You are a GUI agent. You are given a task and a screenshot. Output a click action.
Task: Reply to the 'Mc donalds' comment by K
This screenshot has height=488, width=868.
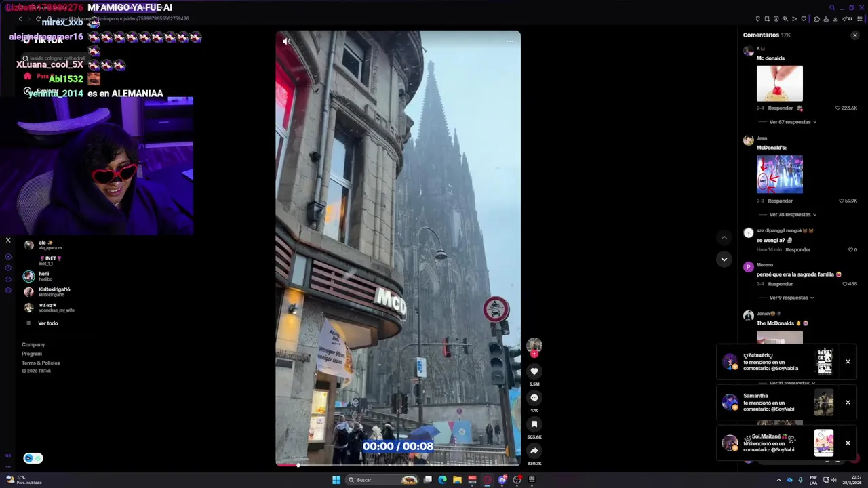coord(780,108)
